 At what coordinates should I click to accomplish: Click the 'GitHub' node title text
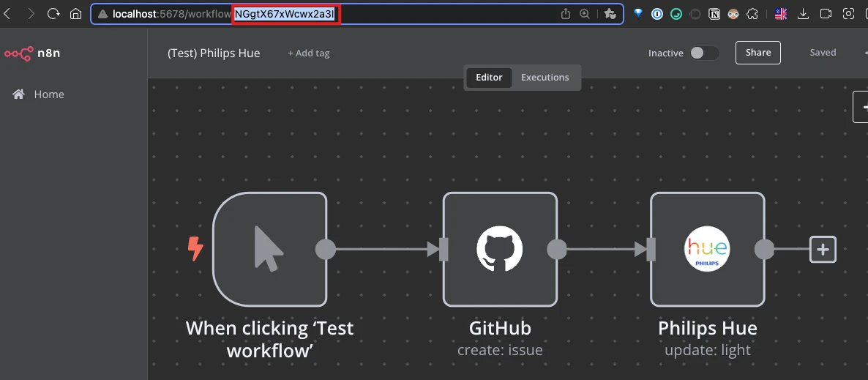500,328
